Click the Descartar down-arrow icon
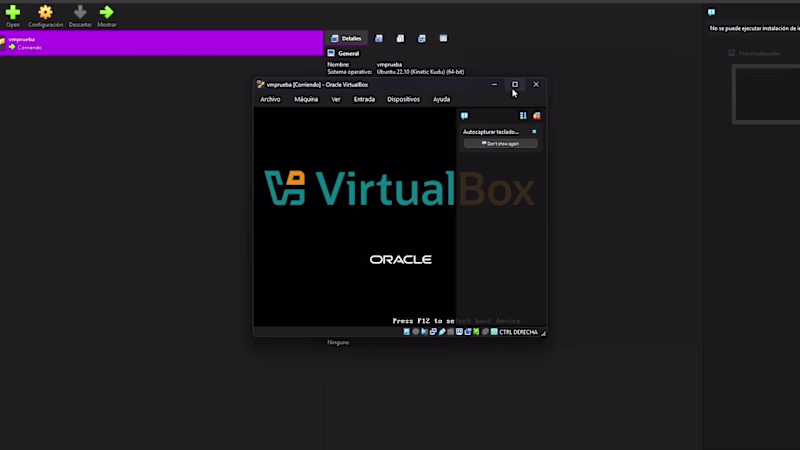This screenshot has height=450, width=800. 80,12
